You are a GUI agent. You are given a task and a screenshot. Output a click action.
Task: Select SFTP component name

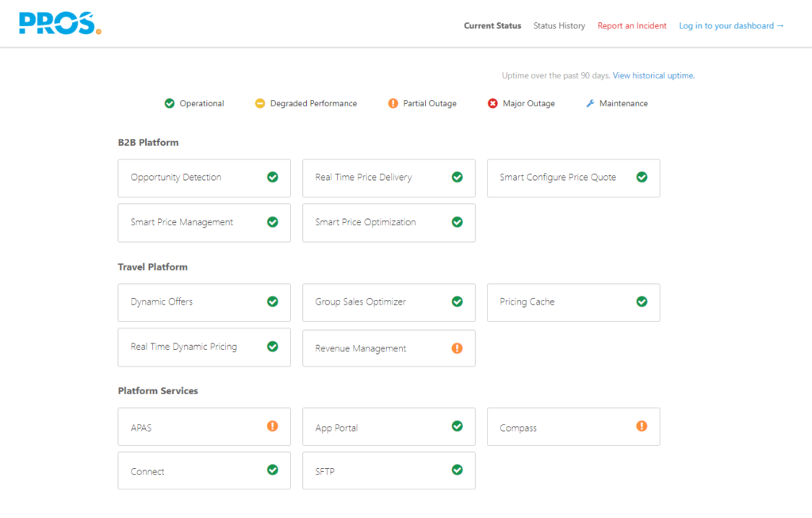coord(324,472)
